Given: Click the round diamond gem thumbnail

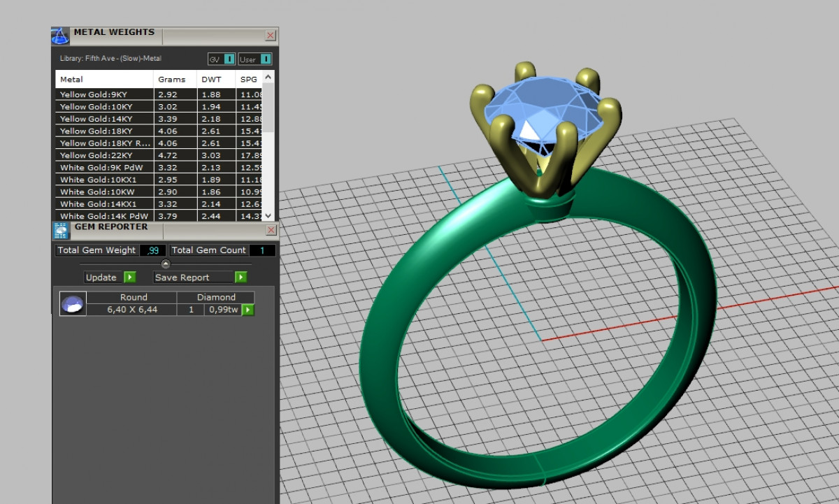Looking at the screenshot, I should tap(73, 304).
